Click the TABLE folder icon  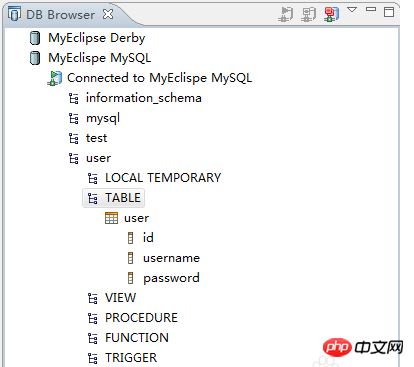click(93, 198)
